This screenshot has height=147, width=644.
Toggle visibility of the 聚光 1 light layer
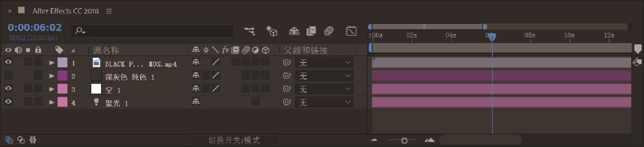point(8,102)
